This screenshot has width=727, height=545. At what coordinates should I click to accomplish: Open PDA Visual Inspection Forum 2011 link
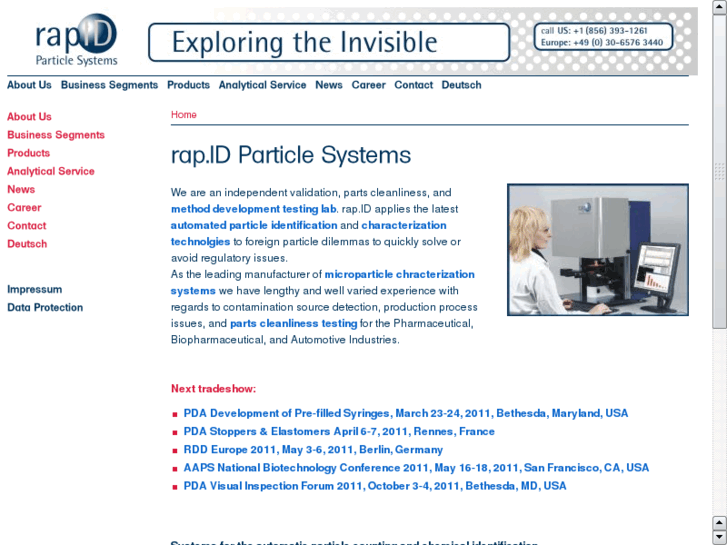click(x=375, y=486)
